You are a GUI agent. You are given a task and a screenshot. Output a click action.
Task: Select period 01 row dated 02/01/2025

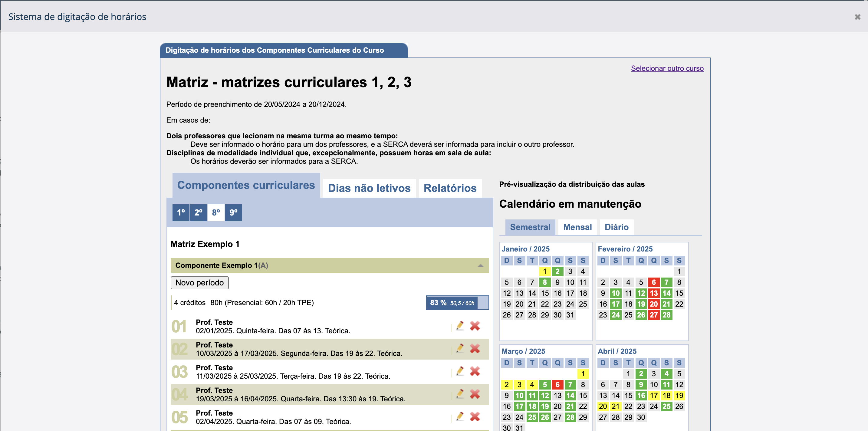click(x=330, y=327)
